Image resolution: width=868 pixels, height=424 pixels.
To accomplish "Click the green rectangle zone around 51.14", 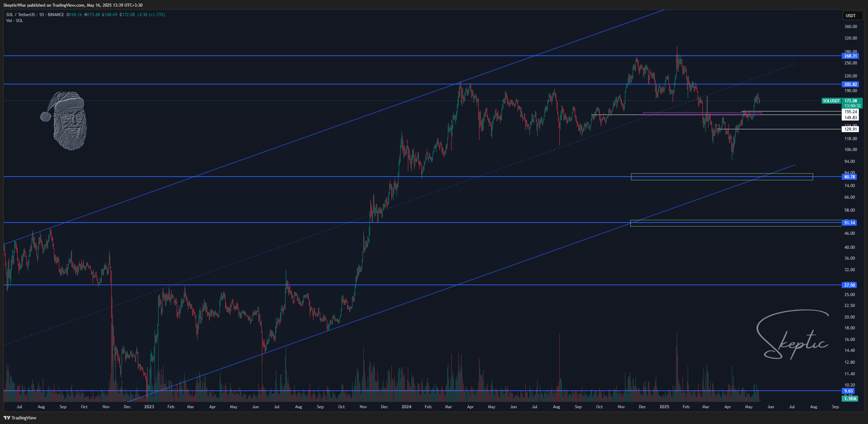I will tap(735, 223).
